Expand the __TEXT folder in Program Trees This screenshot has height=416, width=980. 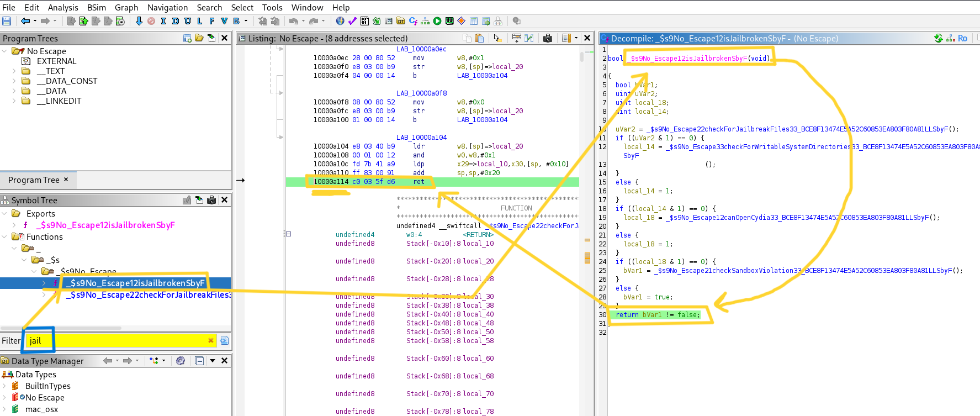(14, 71)
